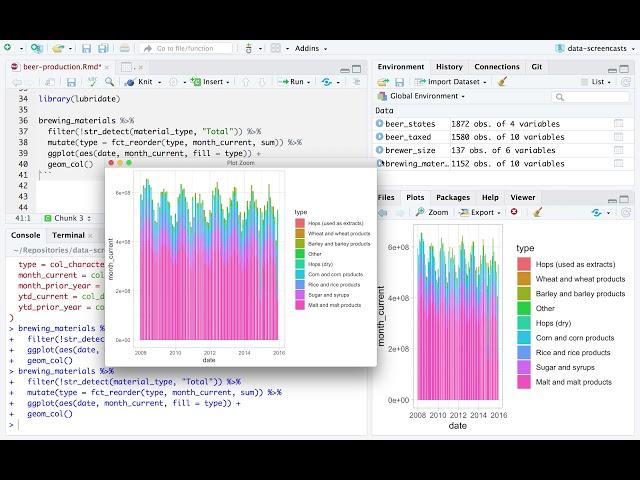Click the editor settings gear icon
Screen dimensions: 640x480
(173, 82)
